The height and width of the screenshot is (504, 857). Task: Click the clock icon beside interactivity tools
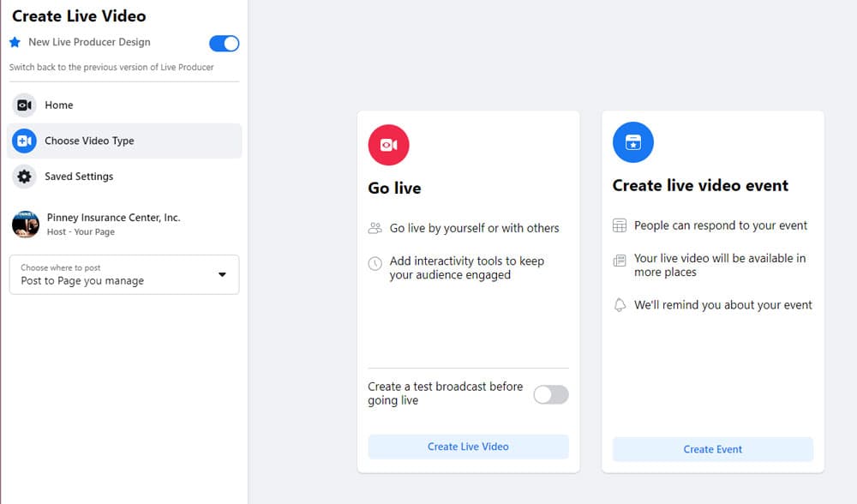point(375,263)
